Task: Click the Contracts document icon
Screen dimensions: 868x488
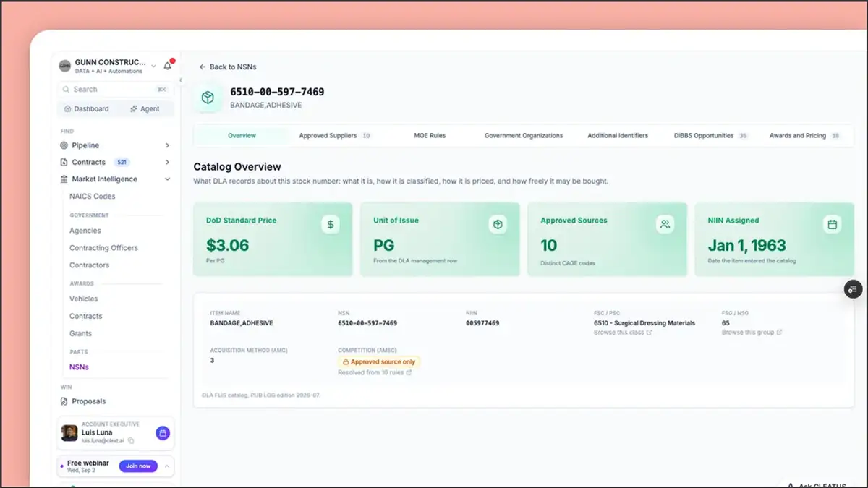Action: pyautogui.click(x=64, y=163)
